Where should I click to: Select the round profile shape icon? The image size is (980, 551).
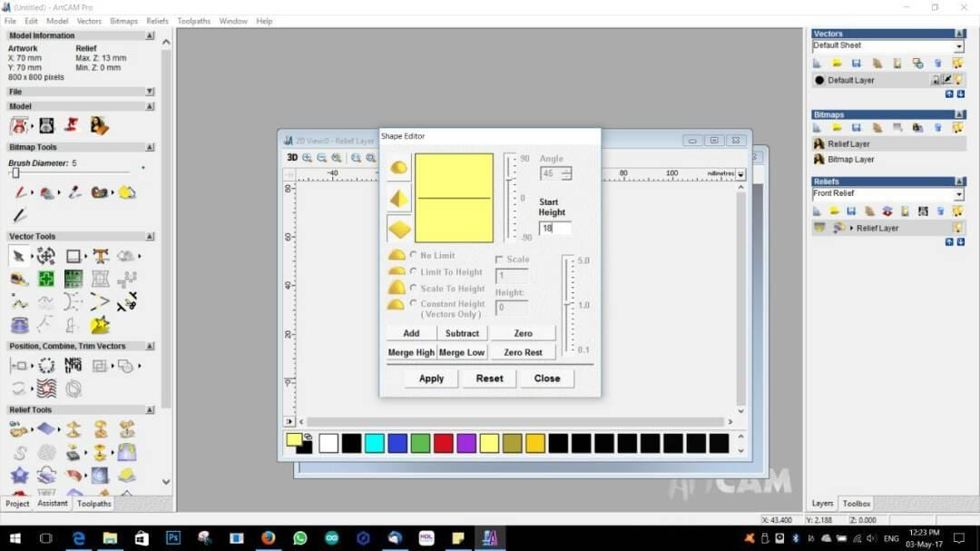click(398, 168)
